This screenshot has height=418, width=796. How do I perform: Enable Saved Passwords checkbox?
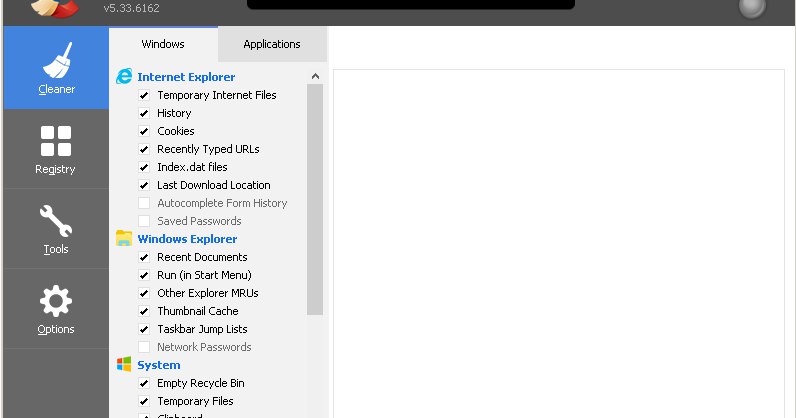(x=144, y=221)
